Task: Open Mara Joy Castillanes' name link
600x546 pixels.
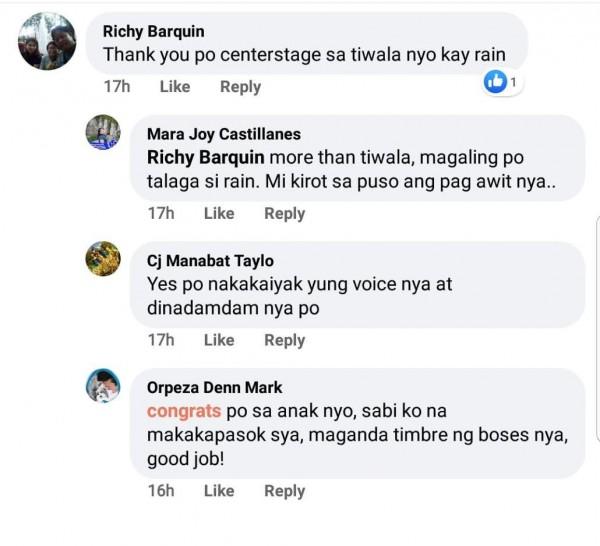Action: click(x=223, y=134)
